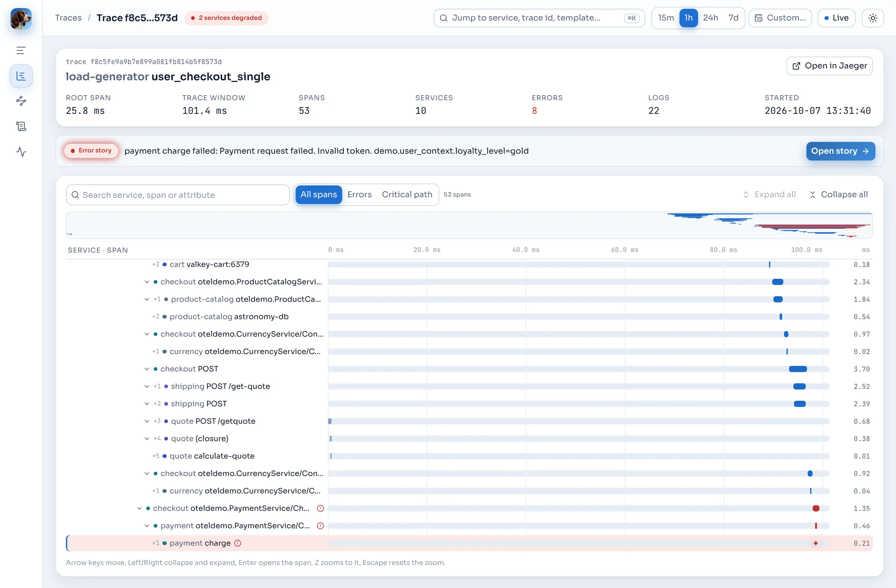
Task: Click the red payment charge span marker
Action: pos(815,543)
